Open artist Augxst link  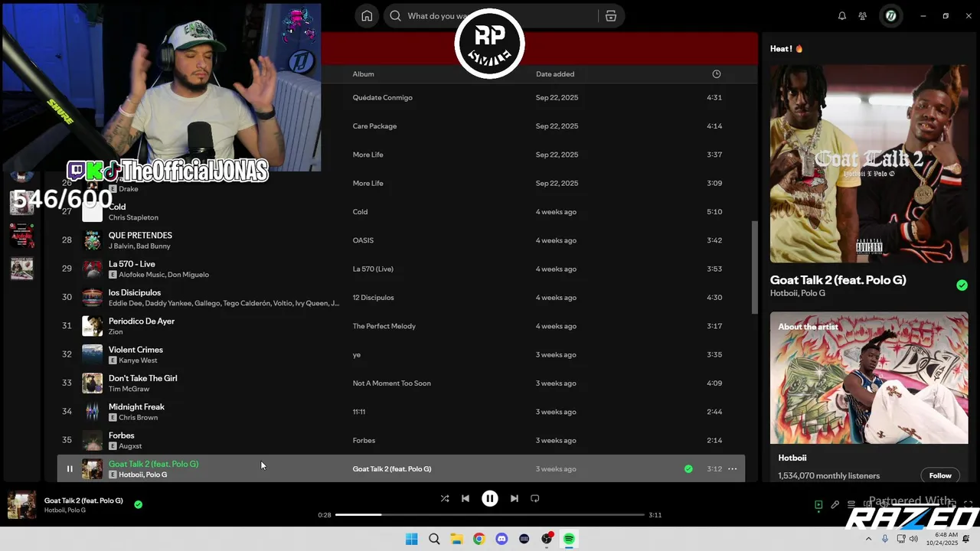point(130,446)
